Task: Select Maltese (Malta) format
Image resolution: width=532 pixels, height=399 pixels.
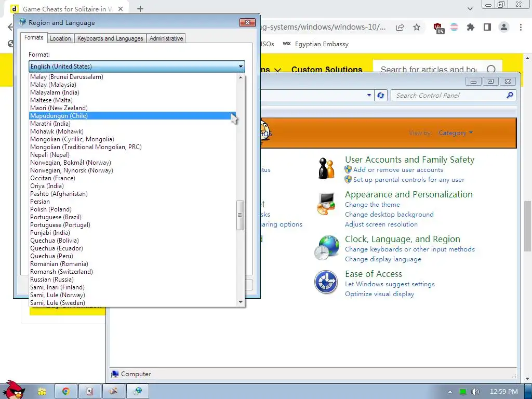Action: pos(132,100)
